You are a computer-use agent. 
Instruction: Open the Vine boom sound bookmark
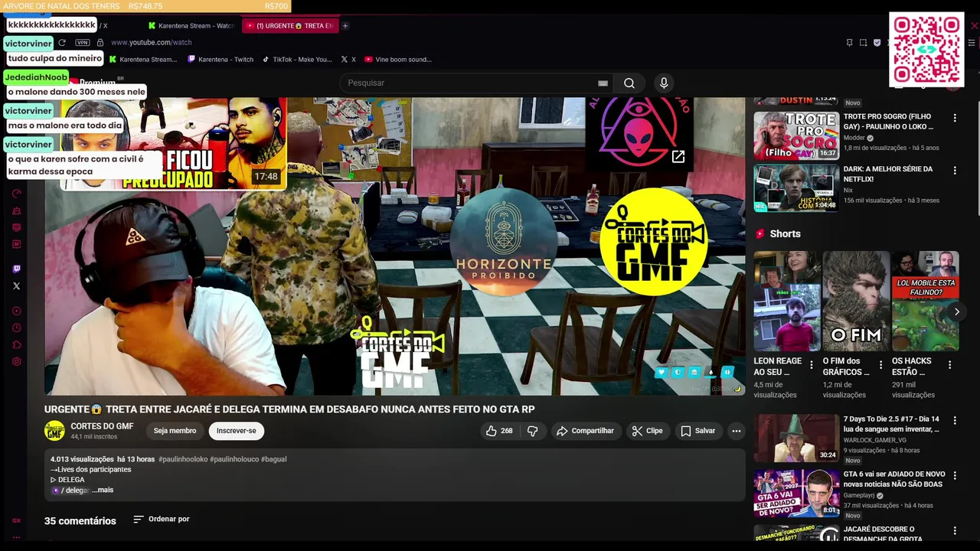pyautogui.click(x=398, y=60)
